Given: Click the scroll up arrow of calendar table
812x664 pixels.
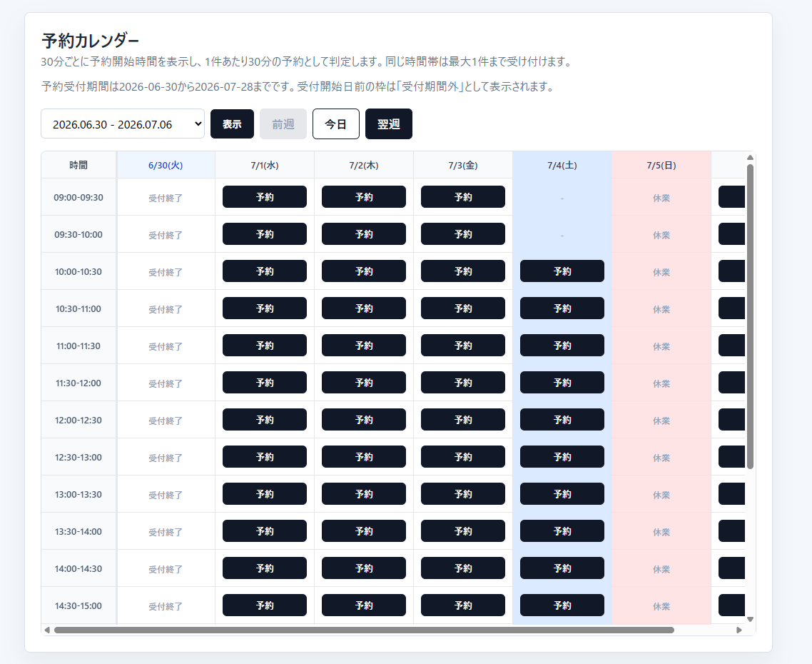Looking at the screenshot, I should tap(750, 158).
